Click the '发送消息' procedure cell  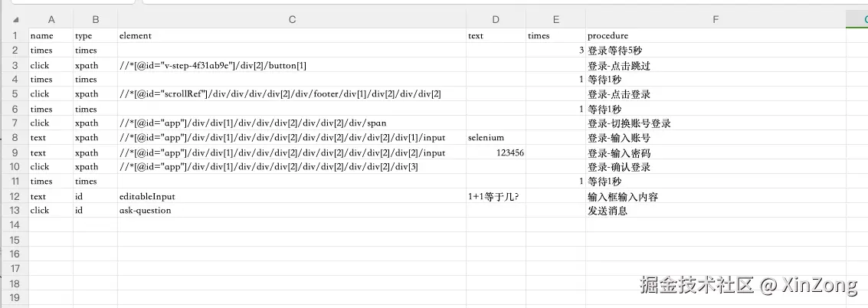pos(715,210)
